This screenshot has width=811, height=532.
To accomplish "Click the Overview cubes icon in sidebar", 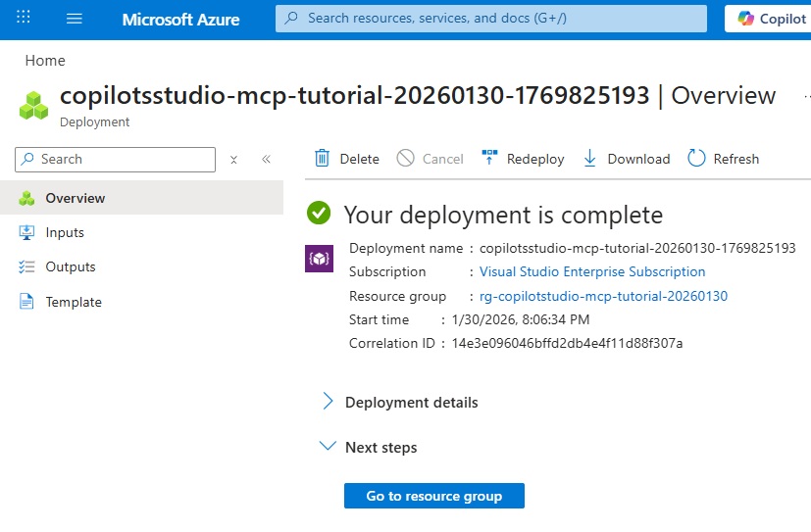I will [x=26, y=198].
